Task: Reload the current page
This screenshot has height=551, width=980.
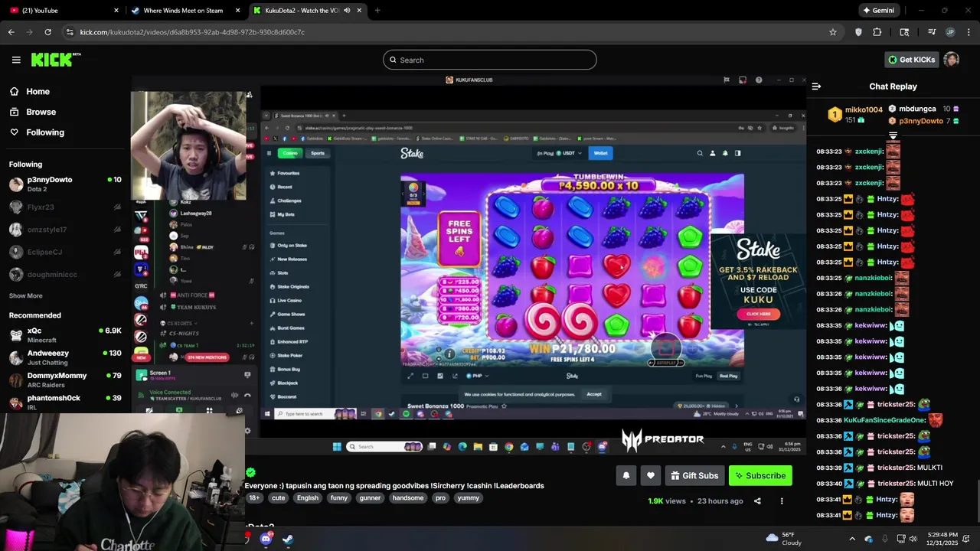Action: (x=47, y=32)
